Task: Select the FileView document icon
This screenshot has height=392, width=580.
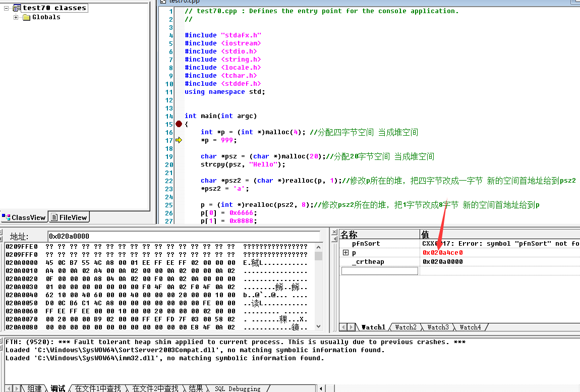Action: [x=54, y=217]
